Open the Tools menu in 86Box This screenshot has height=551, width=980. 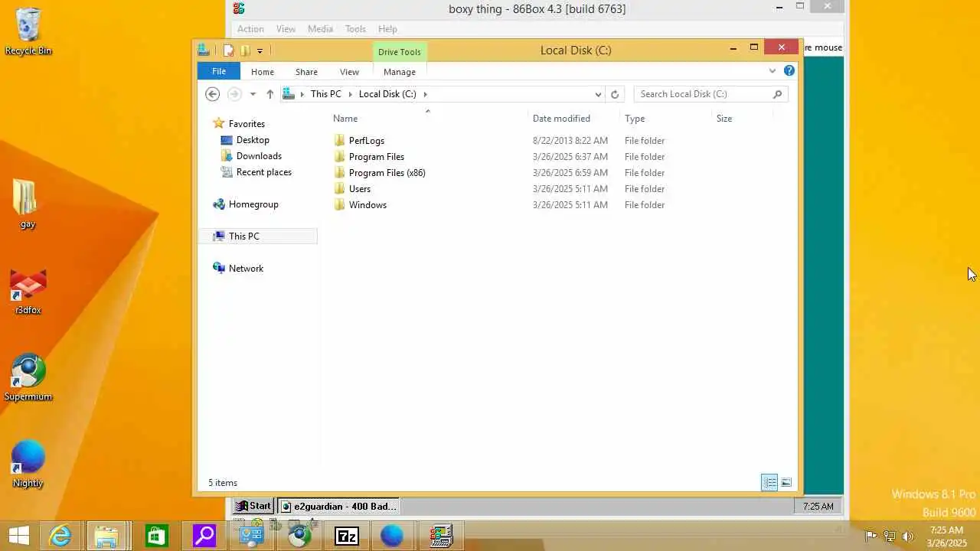tap(355, 28)
